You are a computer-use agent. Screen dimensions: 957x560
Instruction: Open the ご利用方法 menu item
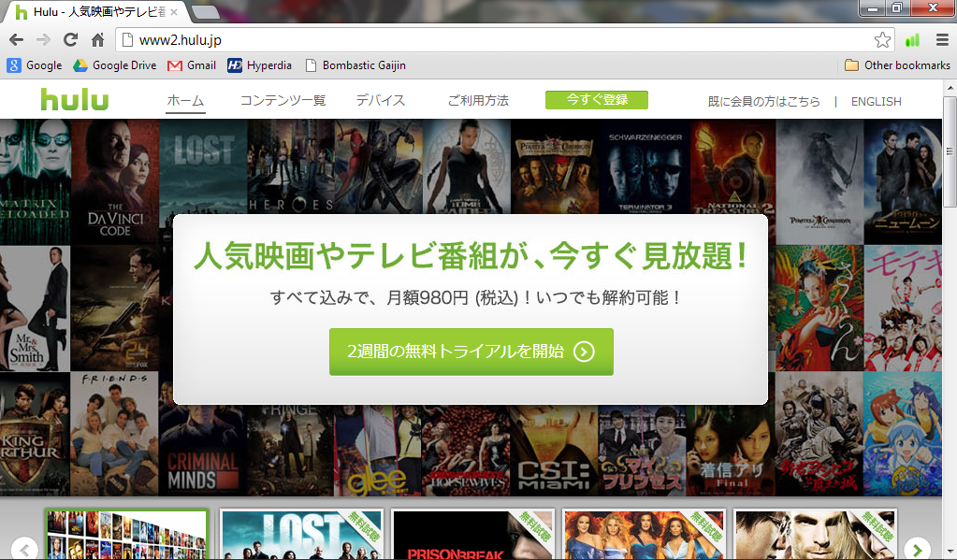[478, 101]
